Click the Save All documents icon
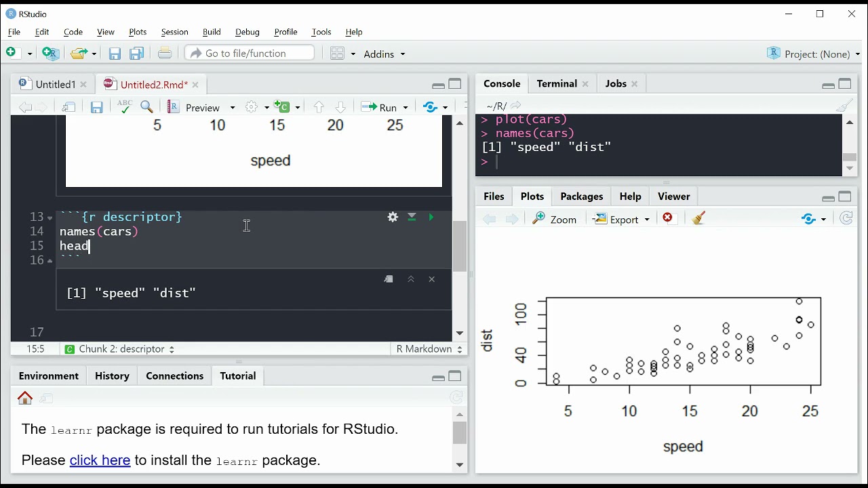The image size is (868, 488). 137,54
